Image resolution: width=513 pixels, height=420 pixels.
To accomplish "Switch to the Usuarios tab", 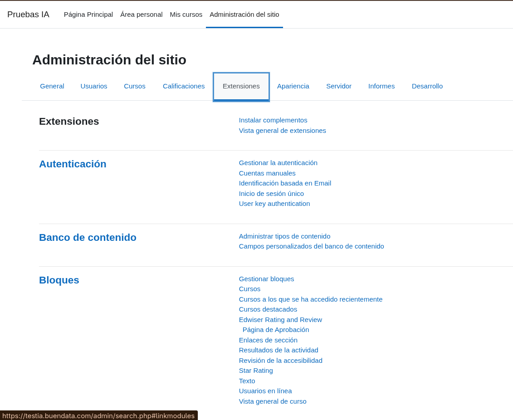I will (x=93, y=86).
